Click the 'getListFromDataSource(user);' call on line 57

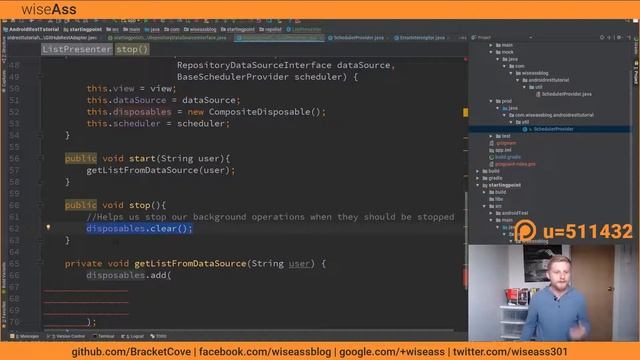click(161, 170)
